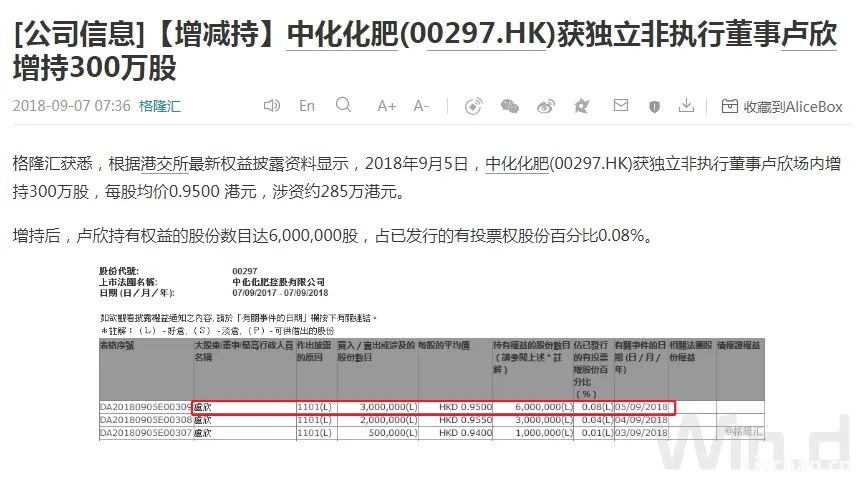Decrease font size with A-
The height and width of the screenshot is (480, 860).
421,106
